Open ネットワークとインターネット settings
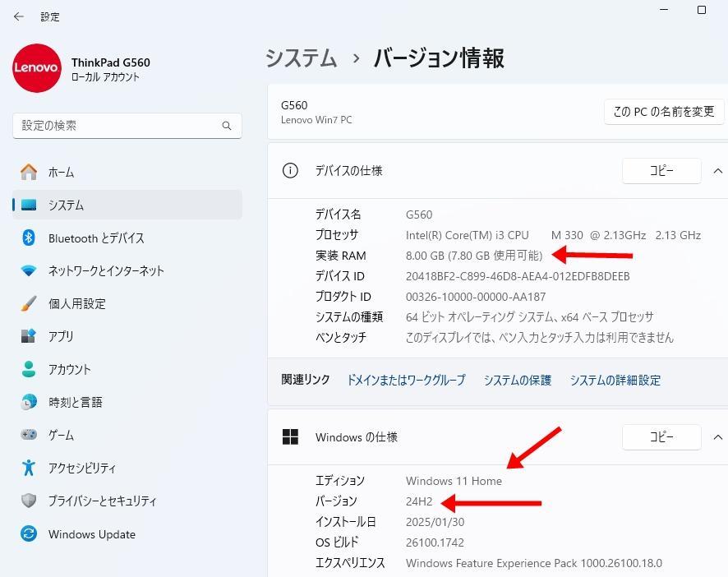 coord(127,270)
